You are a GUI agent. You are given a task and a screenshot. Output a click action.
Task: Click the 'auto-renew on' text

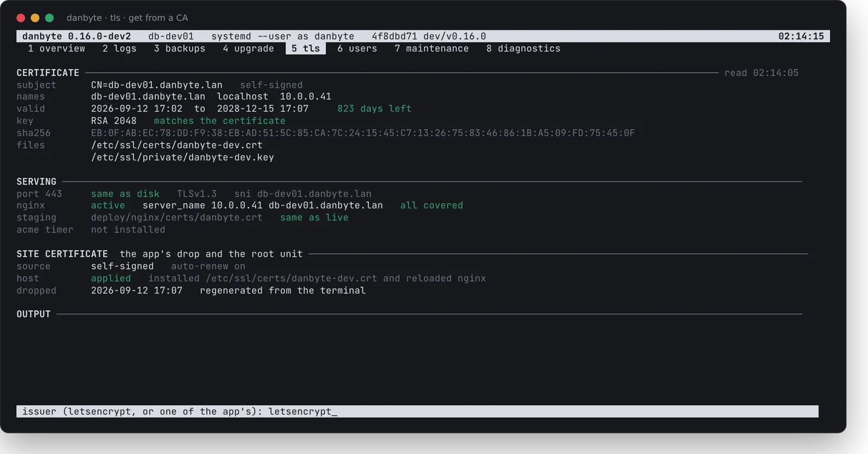click(208, 266)
